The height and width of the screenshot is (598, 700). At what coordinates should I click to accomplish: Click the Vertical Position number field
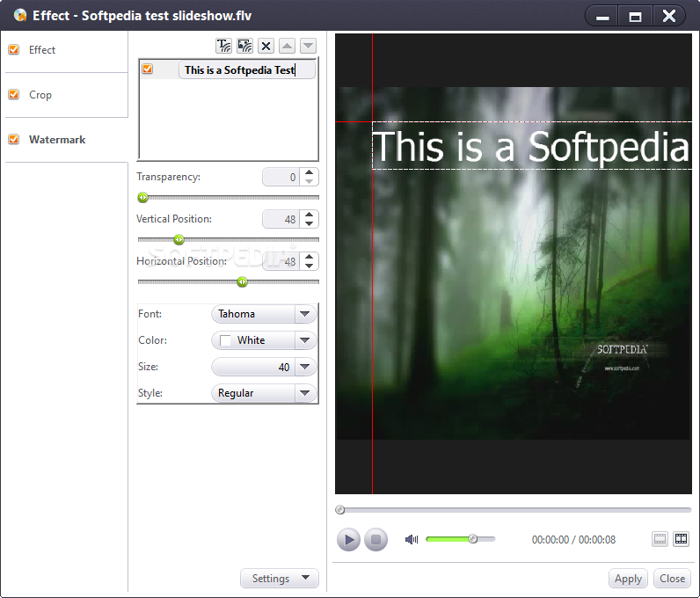point(281,219)
